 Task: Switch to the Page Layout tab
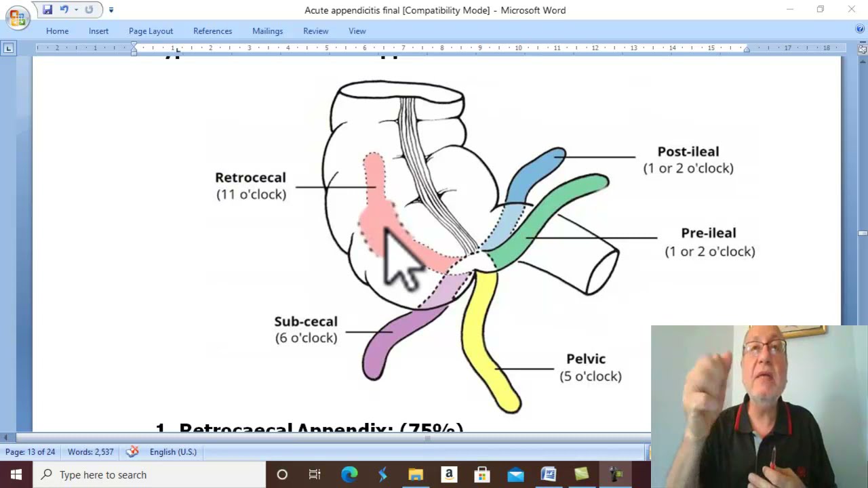151,31
